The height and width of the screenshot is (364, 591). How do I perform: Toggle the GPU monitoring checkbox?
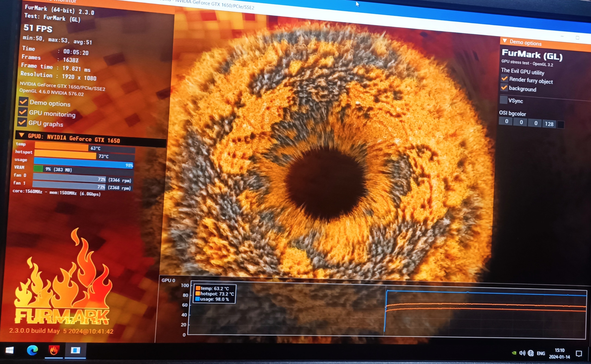click(x=23, y=112)
